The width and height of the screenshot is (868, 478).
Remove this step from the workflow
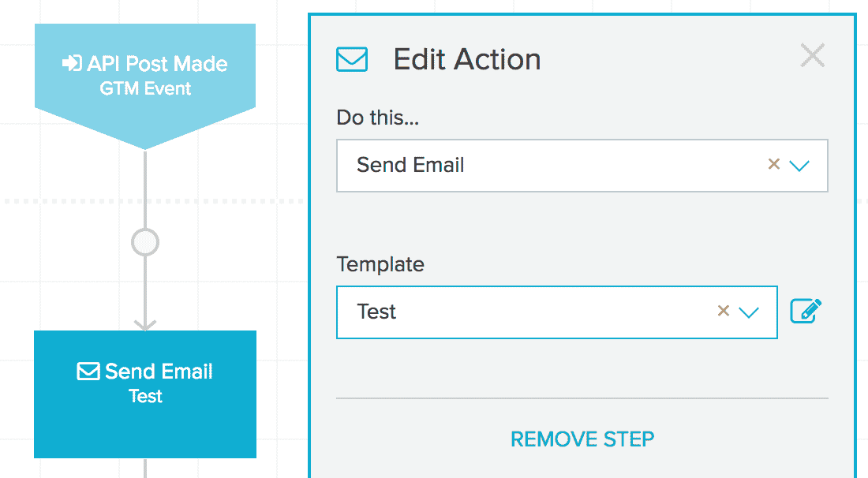(582, 439)
